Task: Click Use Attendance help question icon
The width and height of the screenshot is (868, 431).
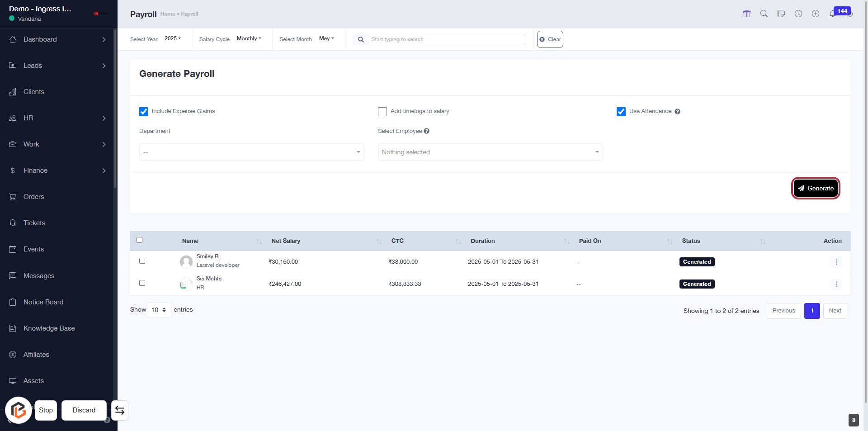Action: pyautogui.click(x=677, y=112)
